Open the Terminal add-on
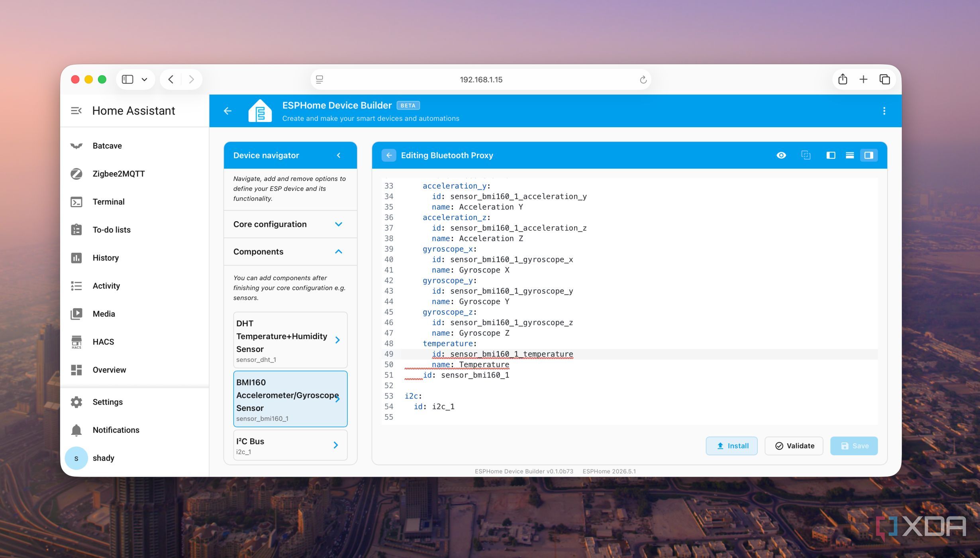The height and width of the screenshot is (558, 980). [135, 202]
